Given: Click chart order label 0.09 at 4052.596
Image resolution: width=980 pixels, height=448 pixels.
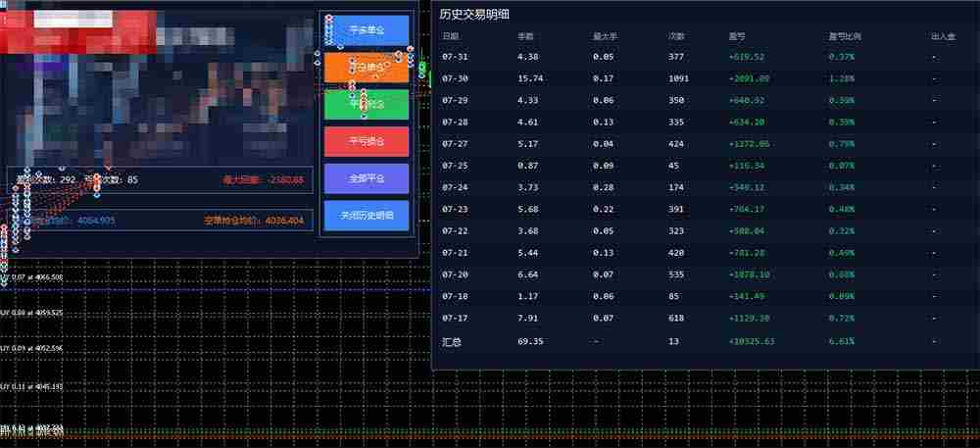Looking at the screenshot, I should pos(32,347).
